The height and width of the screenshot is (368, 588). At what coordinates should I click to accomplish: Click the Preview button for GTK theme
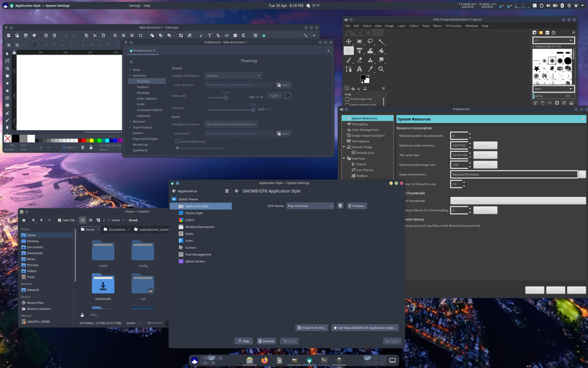[x=357, y=206]
